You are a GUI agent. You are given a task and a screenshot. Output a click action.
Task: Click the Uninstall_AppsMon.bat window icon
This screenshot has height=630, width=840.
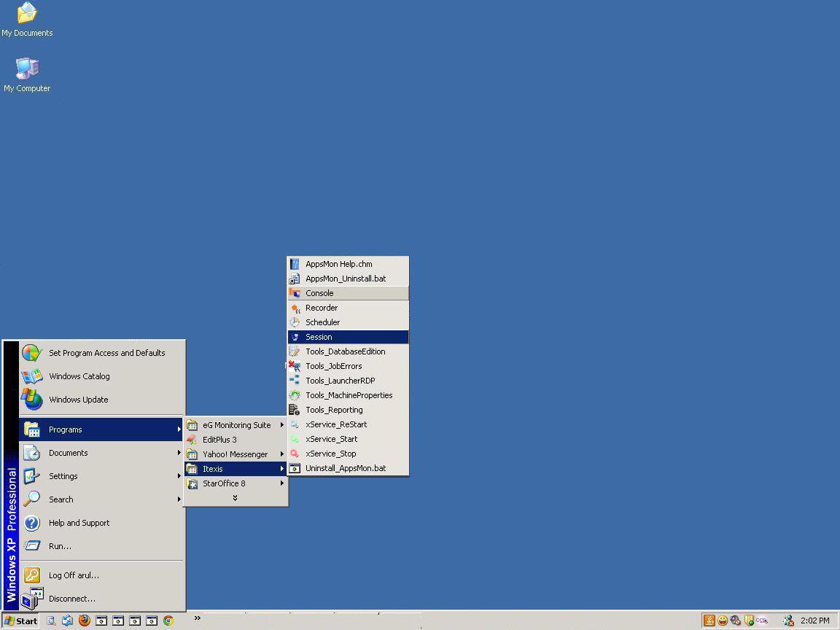pos(295,468)
